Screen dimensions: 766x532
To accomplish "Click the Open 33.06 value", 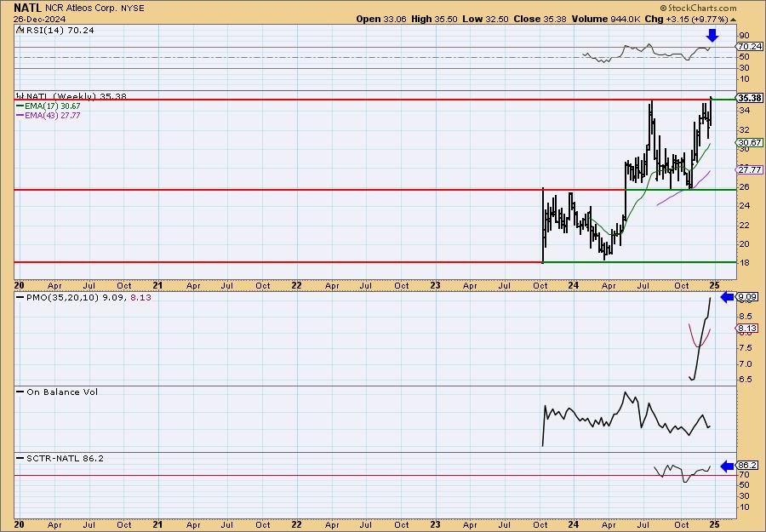I will [x=381, y=19].
